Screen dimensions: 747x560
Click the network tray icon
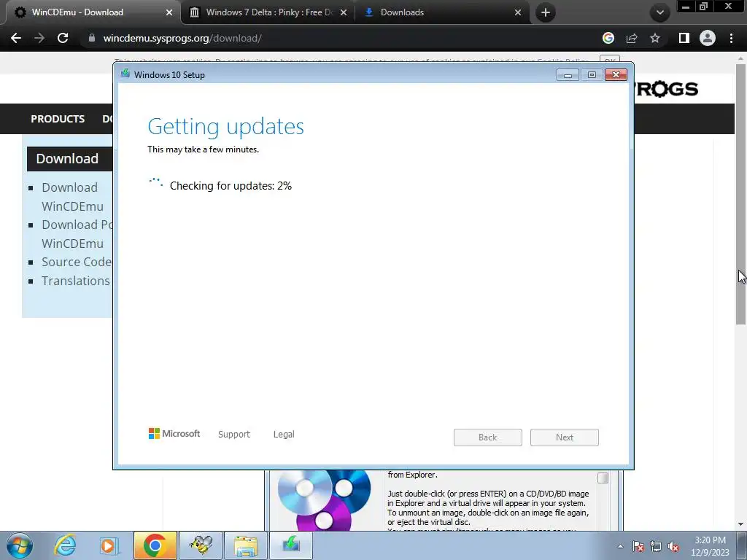click(656, 546)
